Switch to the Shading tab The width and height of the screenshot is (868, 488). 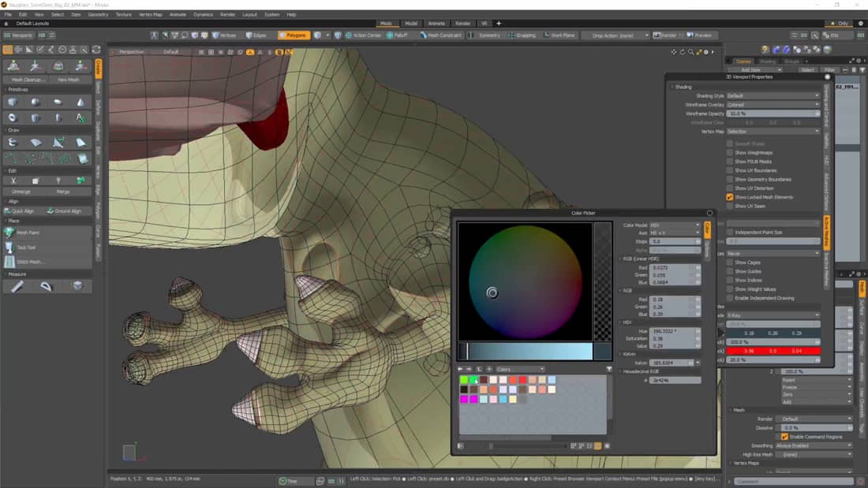767,61
